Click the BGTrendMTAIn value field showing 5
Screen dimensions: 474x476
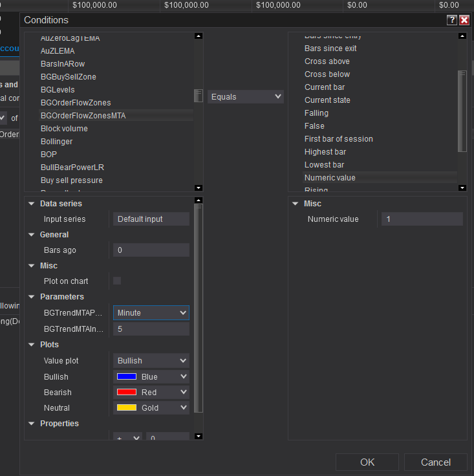point(151,329)
